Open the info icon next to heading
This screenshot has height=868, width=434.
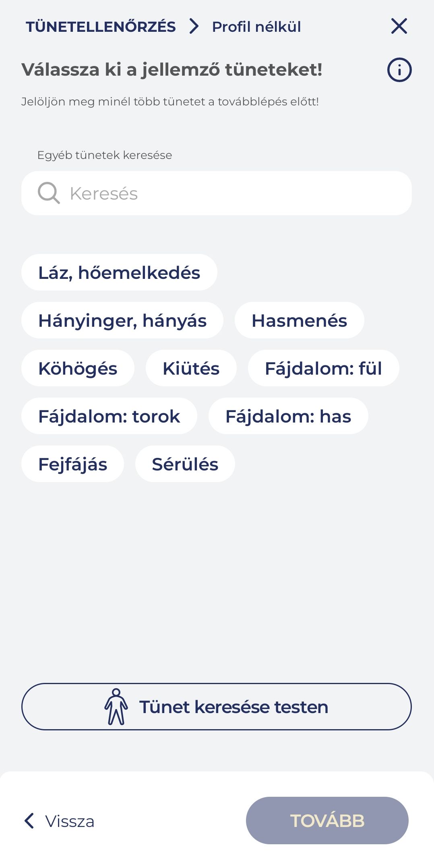click(x=399, y=70)
